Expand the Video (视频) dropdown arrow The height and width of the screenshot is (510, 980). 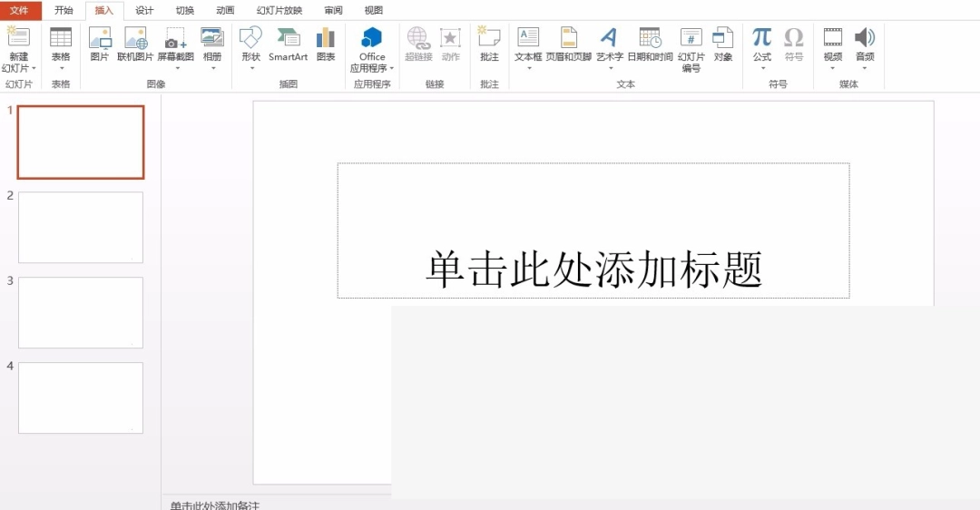[833, 68]
